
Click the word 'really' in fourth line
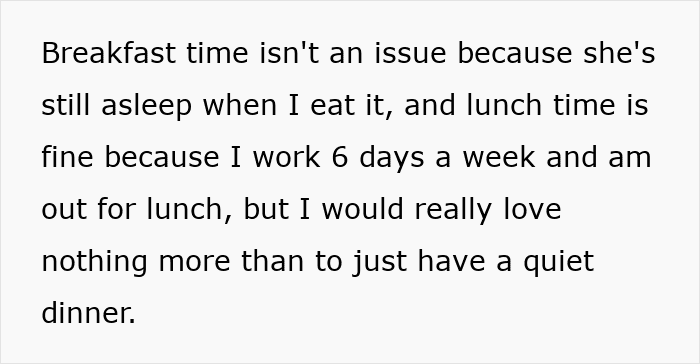454,210
